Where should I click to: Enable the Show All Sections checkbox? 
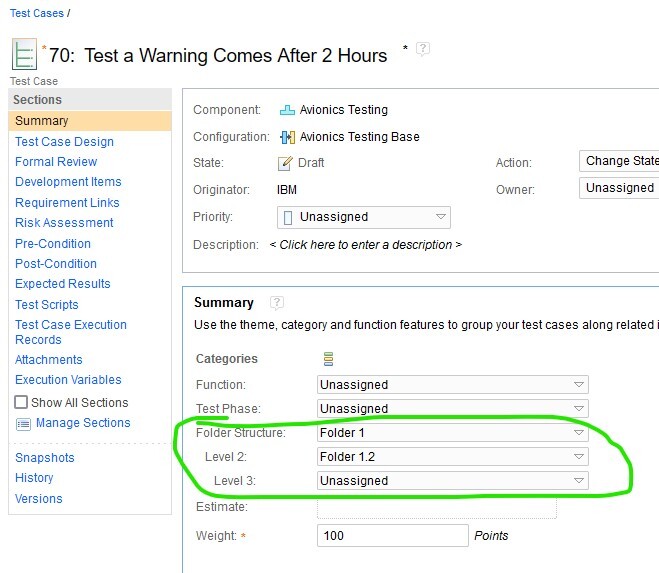21,402
